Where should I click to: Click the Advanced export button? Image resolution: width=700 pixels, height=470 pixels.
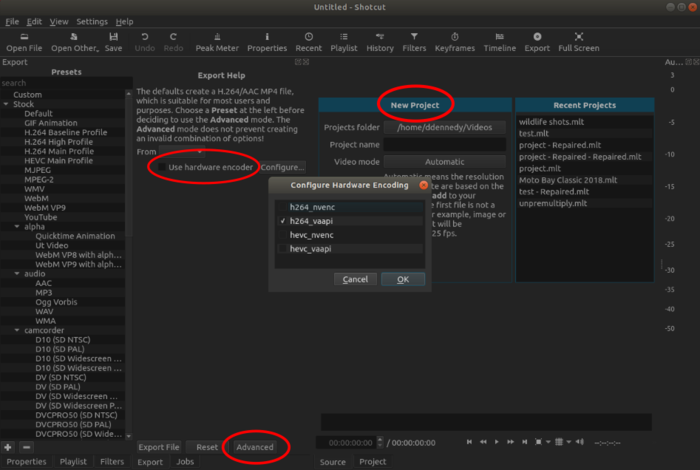(x=255, y=447)
